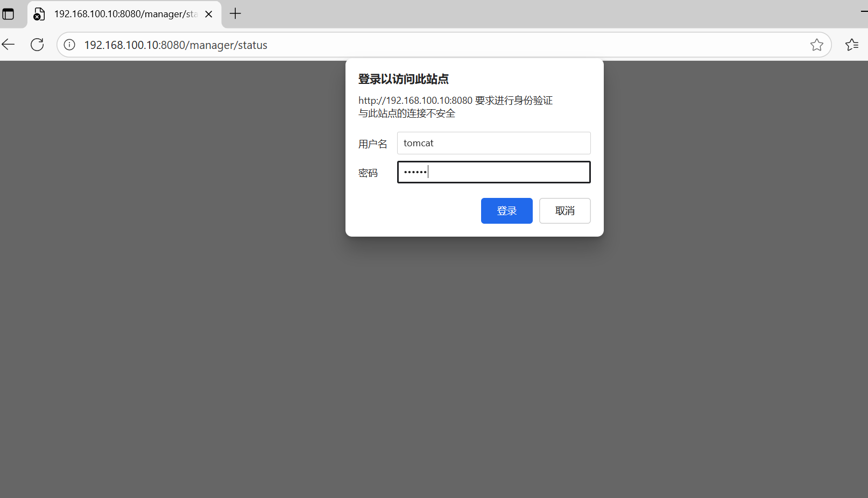Click the blue 登录 button
The image size is (868, 498).
(x=506, y=211)
